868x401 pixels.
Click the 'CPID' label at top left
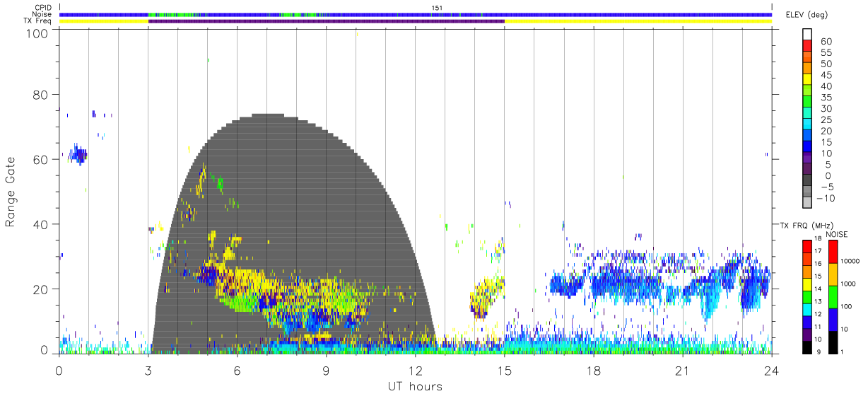pos(42,8)
